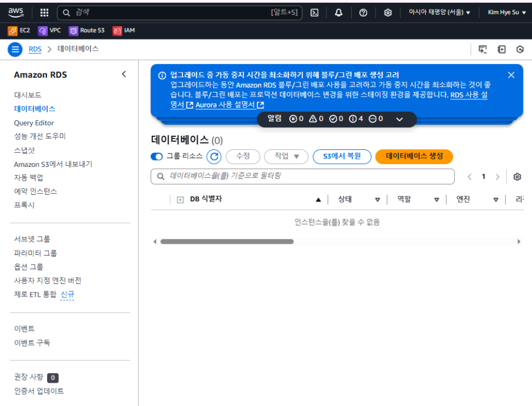Click the error count indicator in alarm bar
Viewport: 532px width, 406px height.
click(296, 119)
